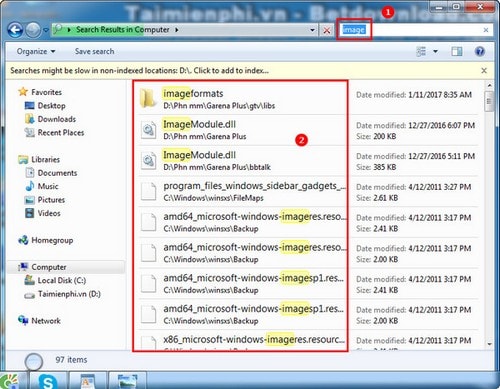Click the search magnifier icon in address bar
The height and width of the screenshot is (389, 500).
(58, 29)
